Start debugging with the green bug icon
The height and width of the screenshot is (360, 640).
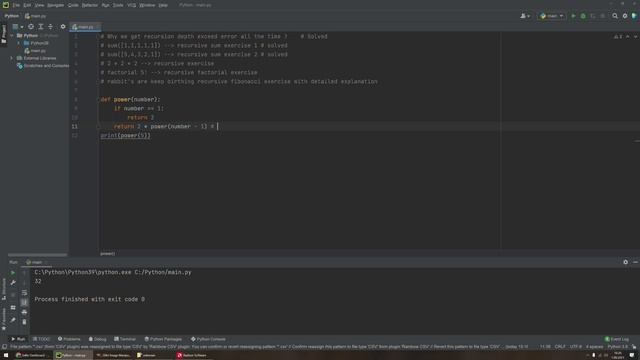[583, 16]
